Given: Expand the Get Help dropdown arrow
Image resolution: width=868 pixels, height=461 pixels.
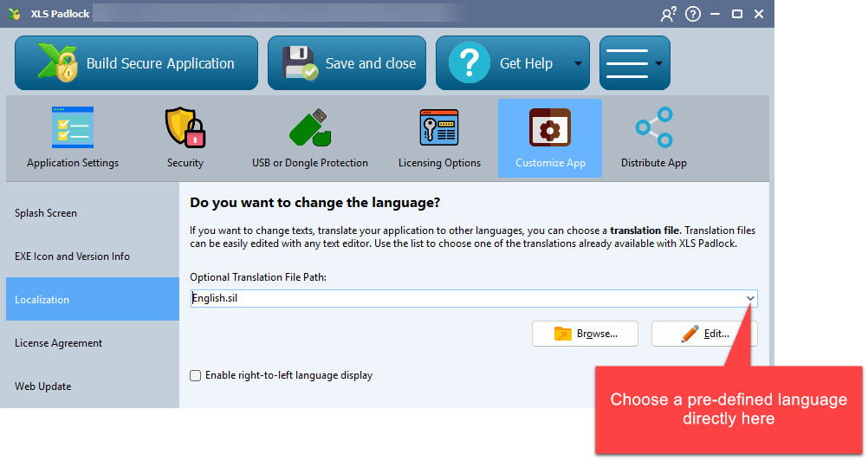Looking at the screenshot, I should point(577,64).
